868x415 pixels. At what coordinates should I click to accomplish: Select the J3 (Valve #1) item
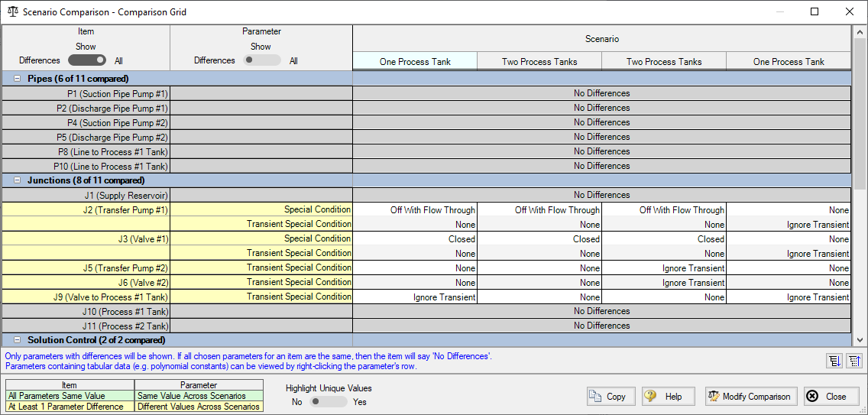pyautogui.click(x=86, y=238)
